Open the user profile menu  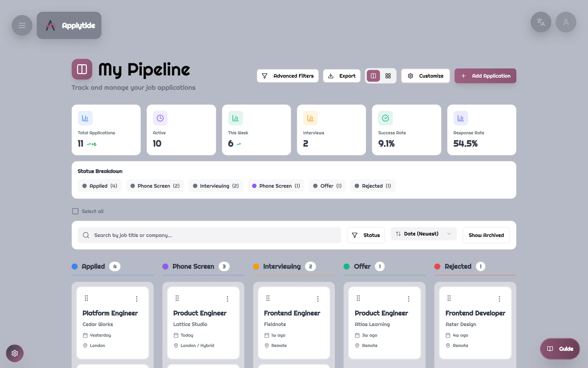click(566, 22)
